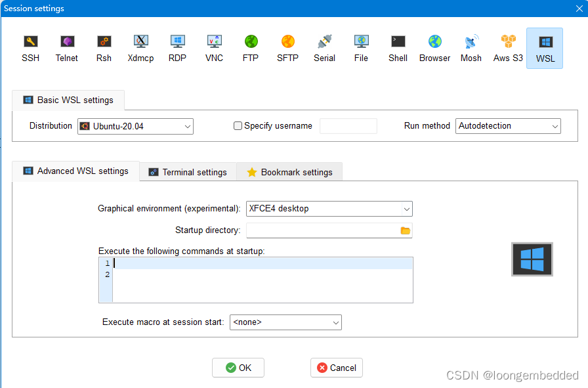The height and width of the screenshot is (388, 588).
Task: Switch to the Terminal settings tab
Action: [188, 172]
